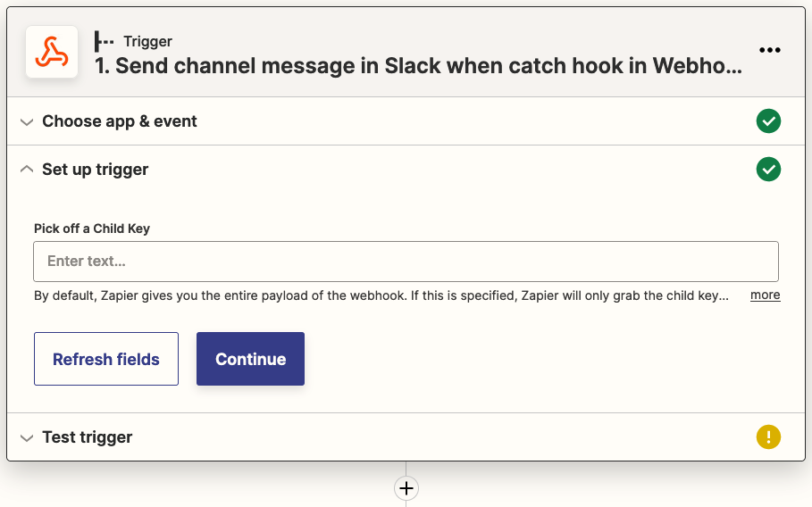
Task: Open the three-dot step options menu
Action: tap(769, 51)
